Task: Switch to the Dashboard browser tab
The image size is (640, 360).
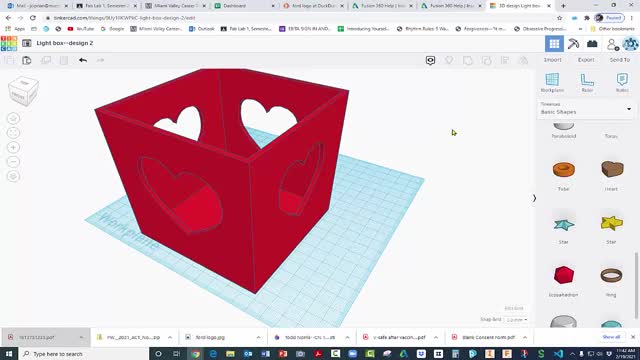Action: pos(243,6)
